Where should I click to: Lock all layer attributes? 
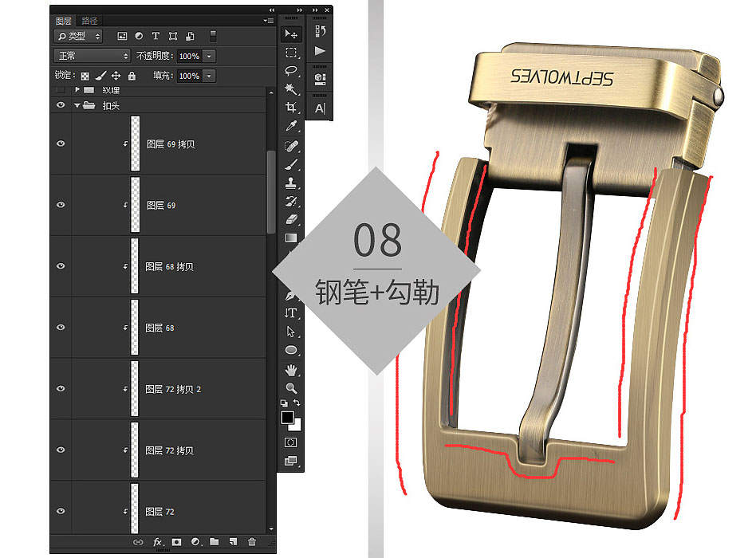pos(132,76)
